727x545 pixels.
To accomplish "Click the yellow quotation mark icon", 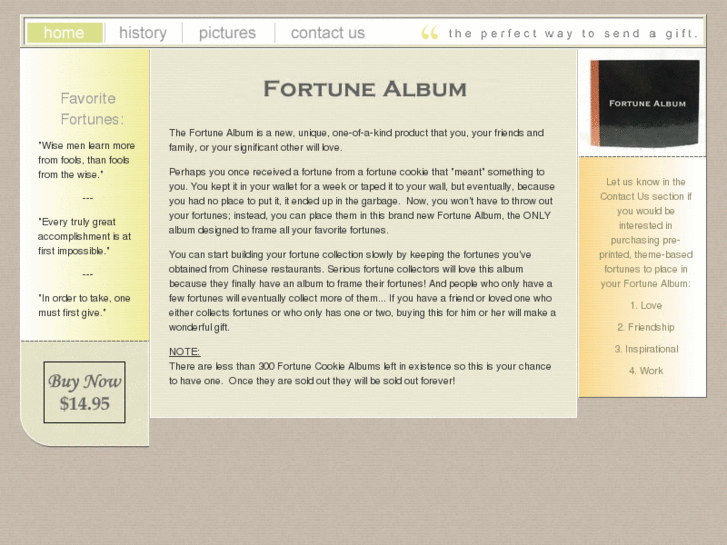I will coord(430,33).
